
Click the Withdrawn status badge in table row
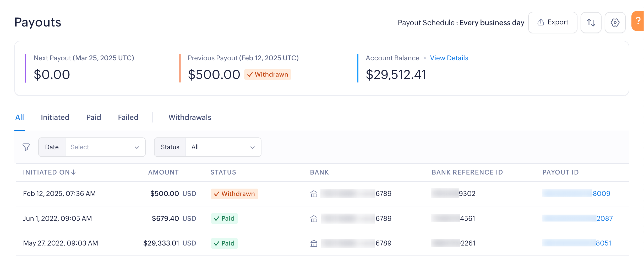tap(234, 194)
